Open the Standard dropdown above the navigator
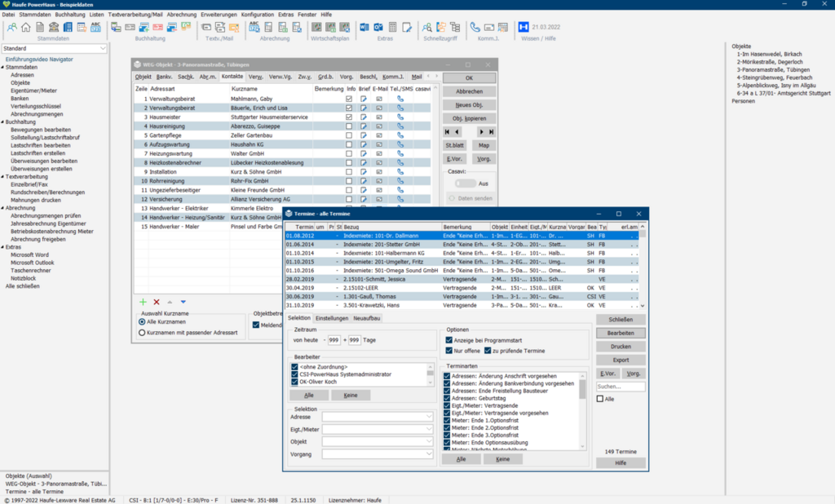Screen dimensions: 835x504 [103, 48]
